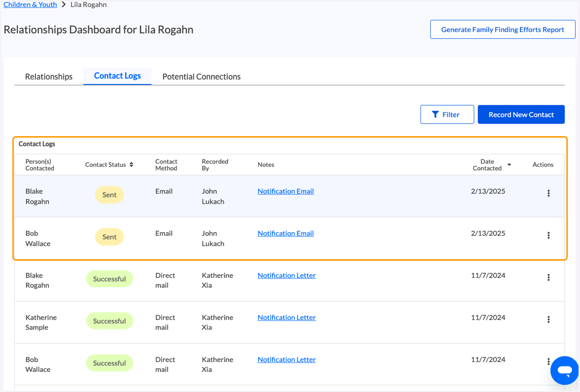580x392 pixels.
Task: Click Recorded By column header
Action: (x=215, y=165)
